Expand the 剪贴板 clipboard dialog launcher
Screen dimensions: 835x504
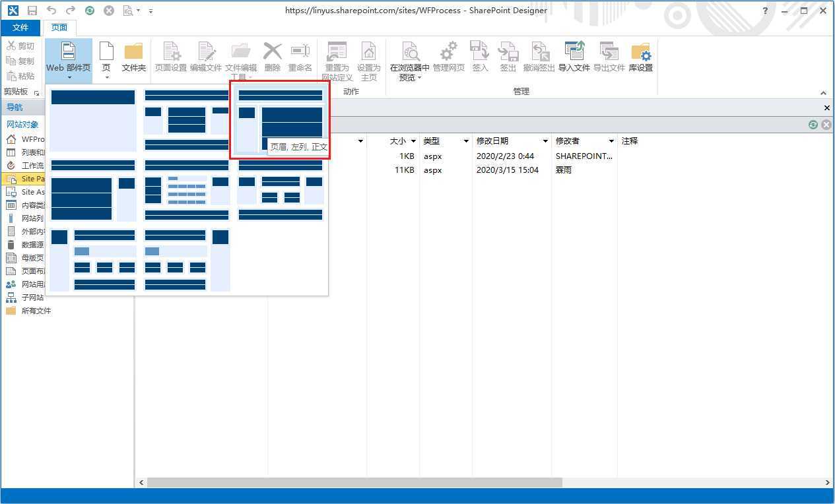point(36,92)
